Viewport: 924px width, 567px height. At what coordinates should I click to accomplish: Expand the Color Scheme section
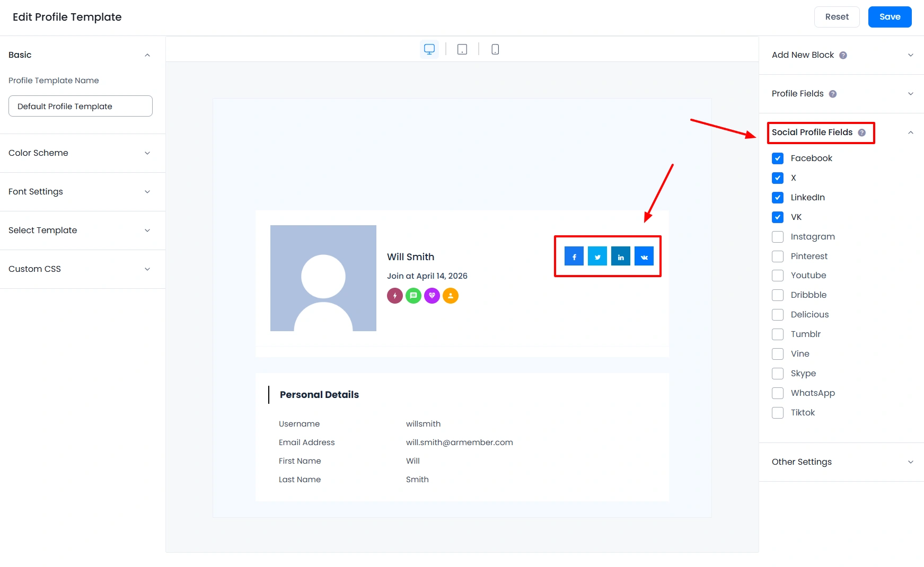coord(80,153)
